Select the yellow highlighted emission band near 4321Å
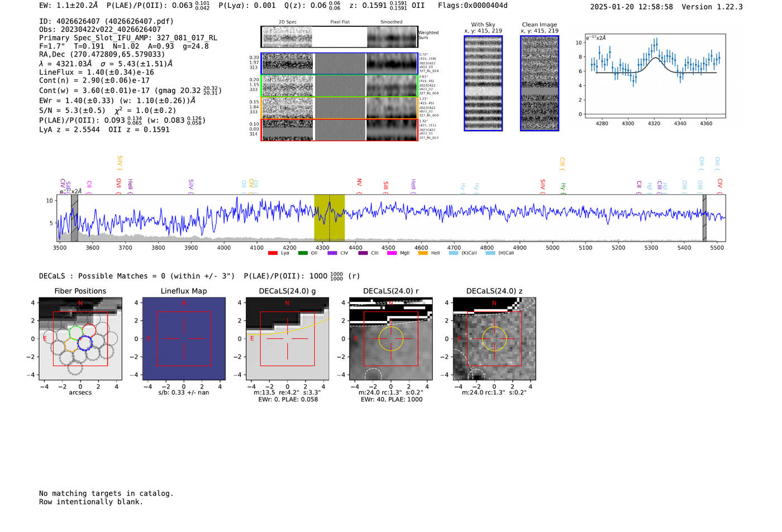 click(x=330, y=218)
